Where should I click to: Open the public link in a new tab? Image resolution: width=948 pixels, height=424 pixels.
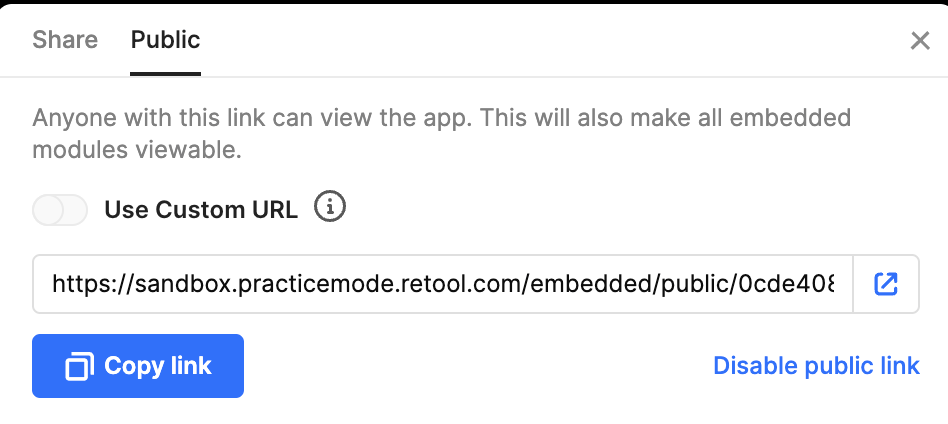[886, 284]
